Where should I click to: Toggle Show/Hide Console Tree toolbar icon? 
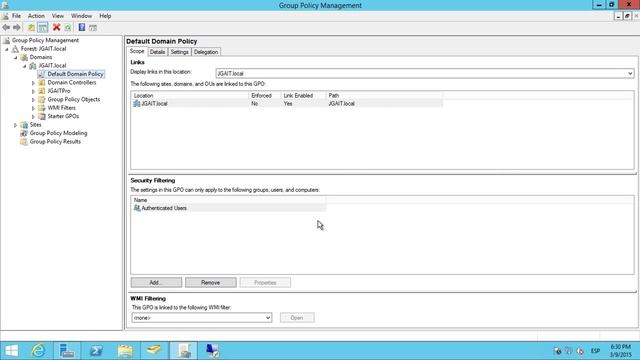42,27
